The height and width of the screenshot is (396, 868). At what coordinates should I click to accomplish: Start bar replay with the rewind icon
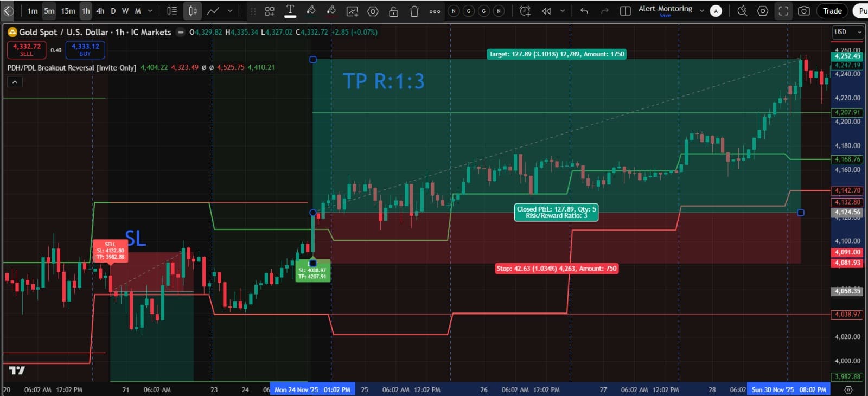546,11
